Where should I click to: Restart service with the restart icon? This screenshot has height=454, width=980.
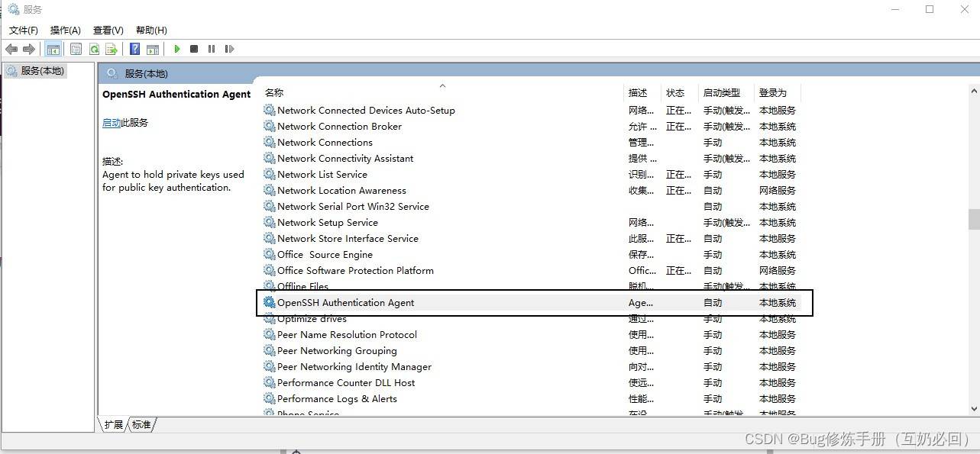pyautogui.click(x=229, y=49)
